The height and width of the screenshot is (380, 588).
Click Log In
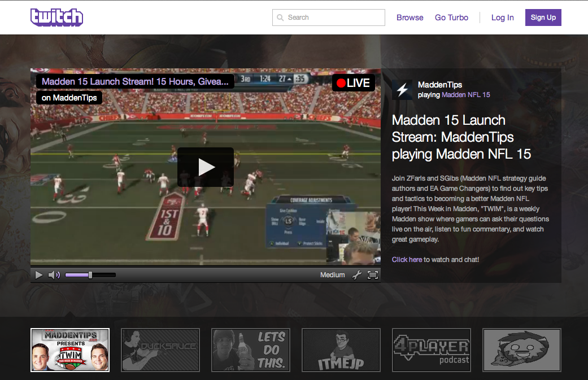pyautogui.click(x=503, y=18)
